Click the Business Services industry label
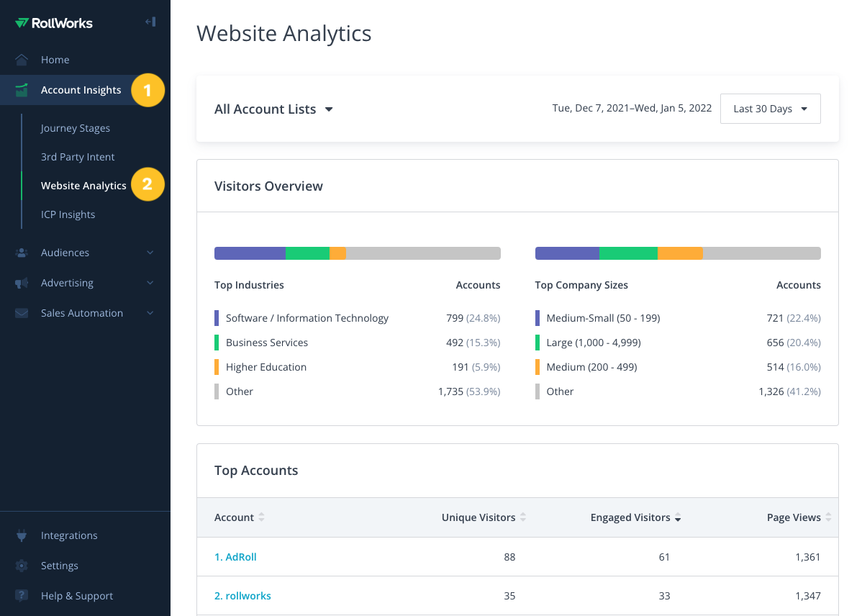Viewport: 862px width, 616px height. (x=267, y=343)
